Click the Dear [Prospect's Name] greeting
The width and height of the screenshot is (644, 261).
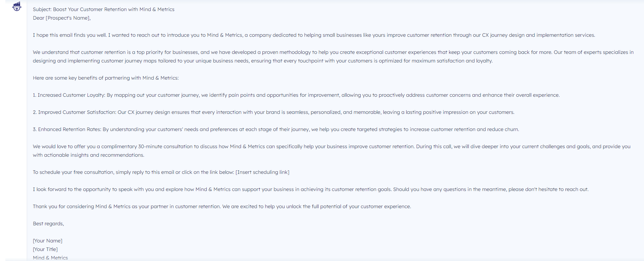click(62, 18)
